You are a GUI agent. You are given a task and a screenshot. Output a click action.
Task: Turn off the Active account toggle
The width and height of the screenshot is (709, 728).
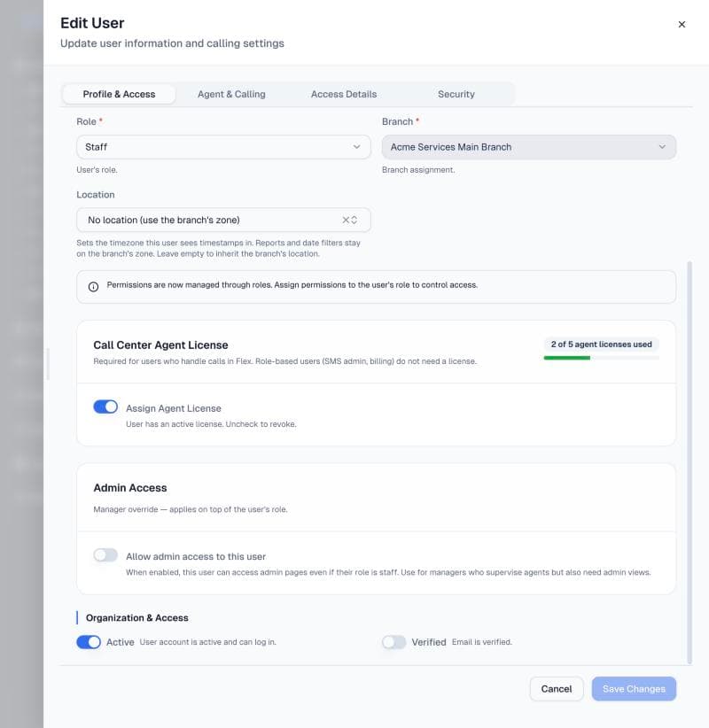(x=89, y=642)
